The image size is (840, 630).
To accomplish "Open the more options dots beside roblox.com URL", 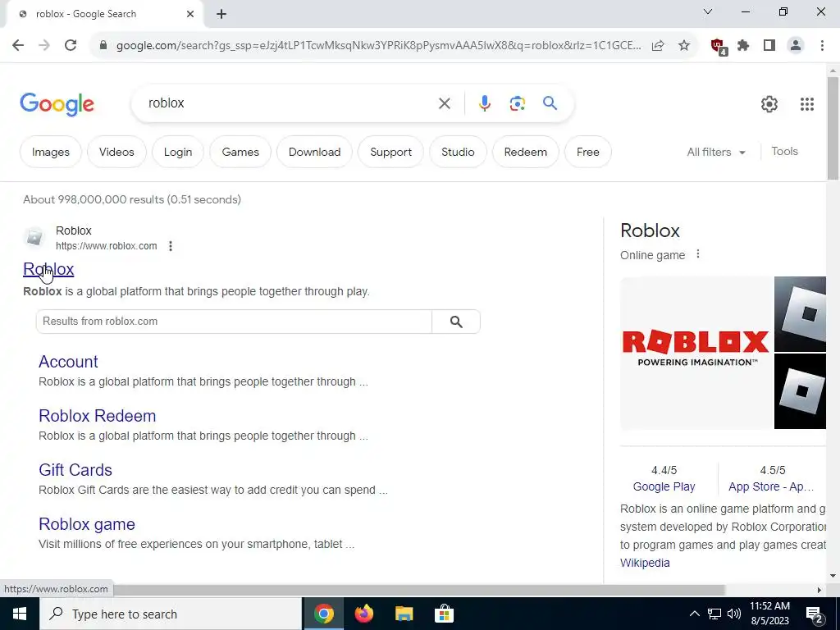I will [171, 246].
